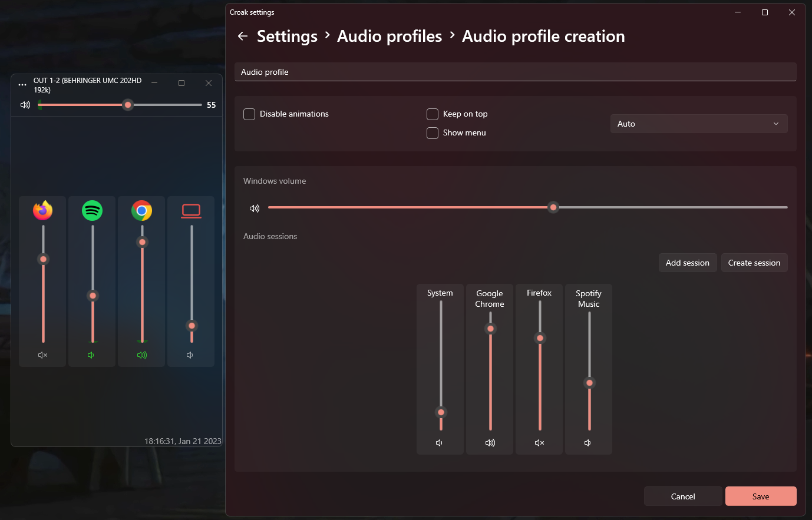Click the system laptop icon in the mixer

coord(191,210)
